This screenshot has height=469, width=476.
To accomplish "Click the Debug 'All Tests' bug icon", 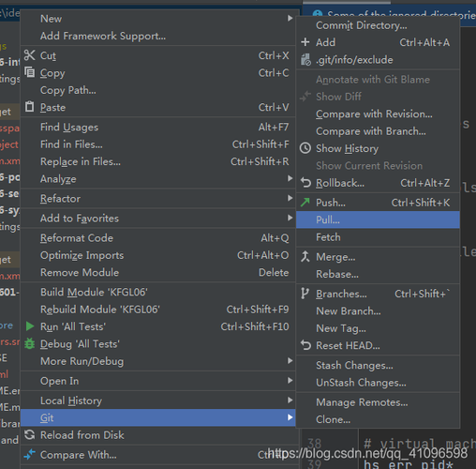I will pos(30,343).
